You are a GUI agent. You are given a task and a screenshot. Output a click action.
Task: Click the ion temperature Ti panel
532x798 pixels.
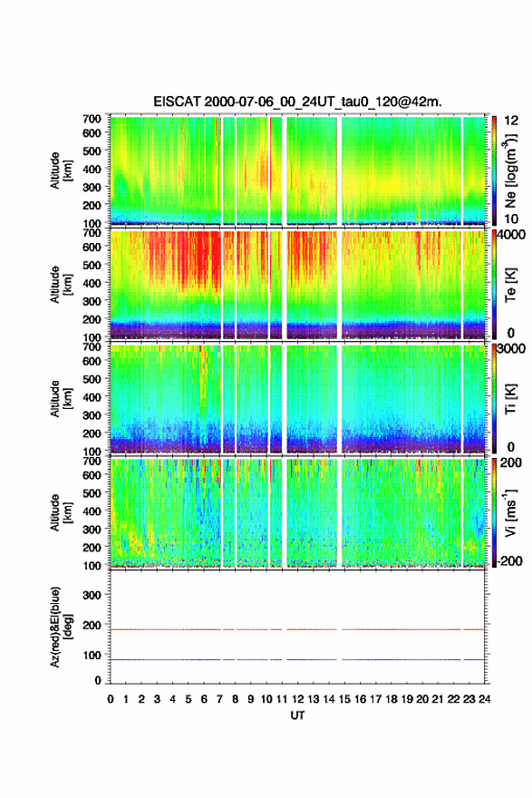point(297,398)
